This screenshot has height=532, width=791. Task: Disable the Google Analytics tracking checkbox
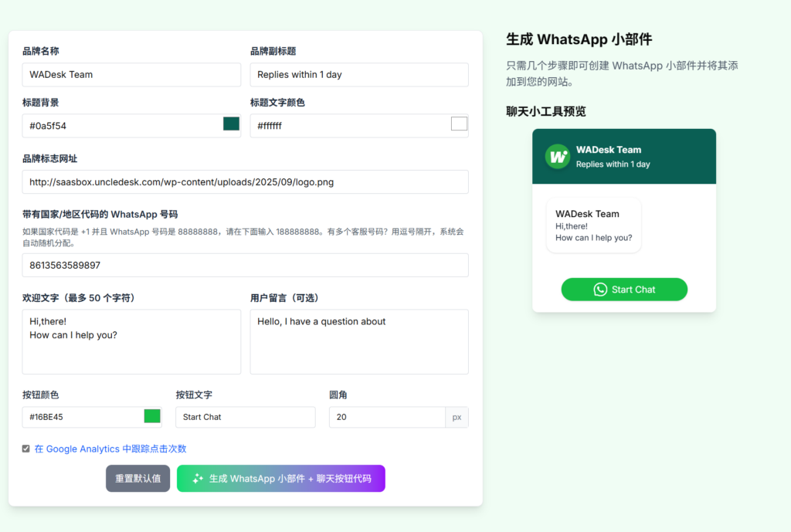click(x=25, y=448)
